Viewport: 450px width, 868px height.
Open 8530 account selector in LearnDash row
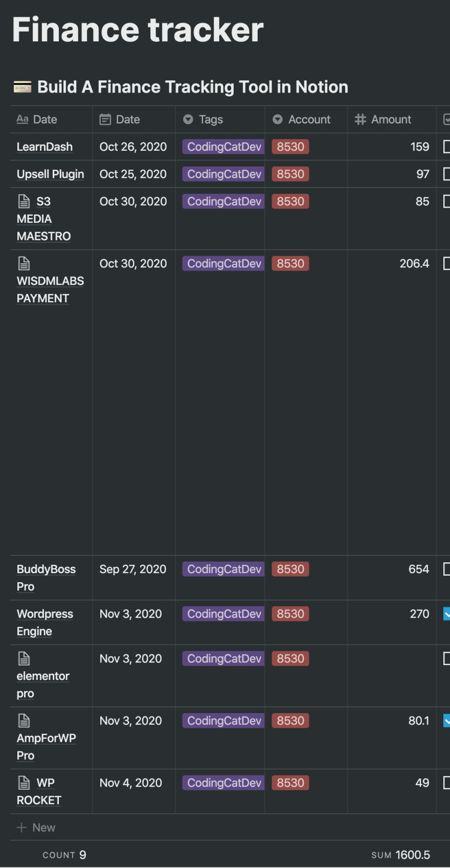[290, 147]
